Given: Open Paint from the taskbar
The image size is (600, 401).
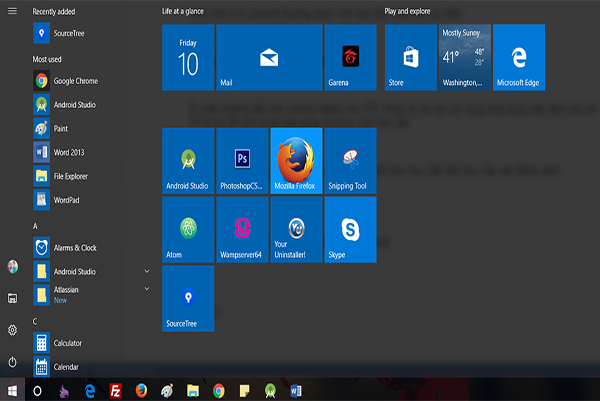Looking at the screenshot, I should tap(167, 391).
